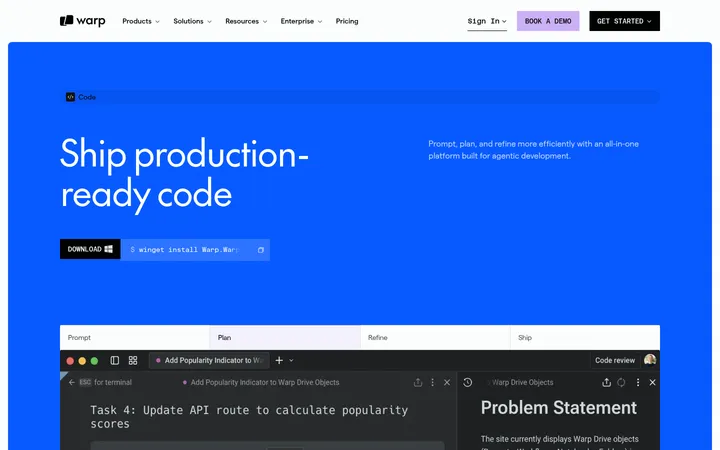
Task: Go to the Pricing page
Action: pyautogui.click(x=347, y=21)
